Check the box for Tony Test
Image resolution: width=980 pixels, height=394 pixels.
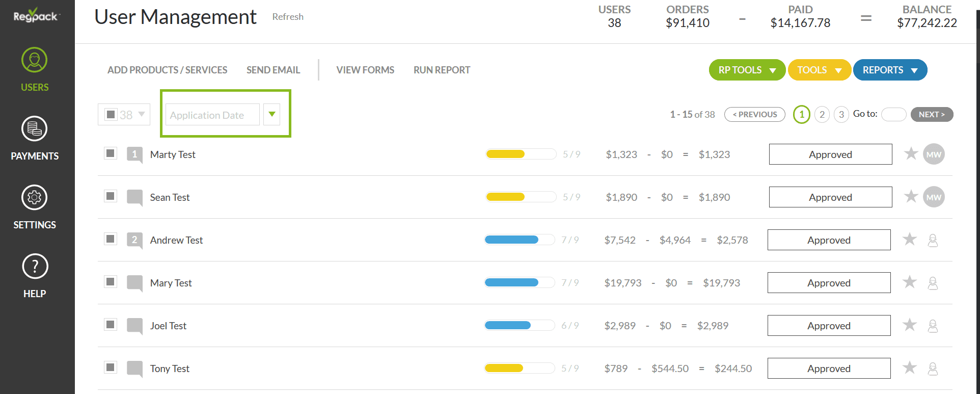click(x=111, y=367)
